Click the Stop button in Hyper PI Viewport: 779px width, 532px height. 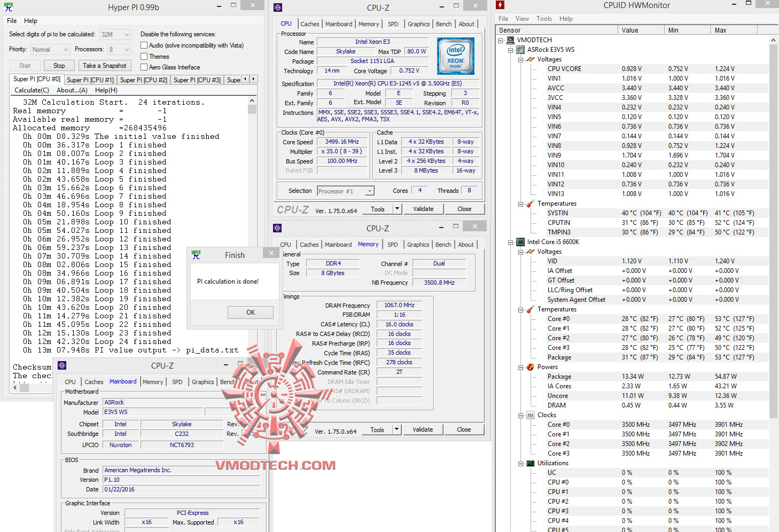point(59,66)
